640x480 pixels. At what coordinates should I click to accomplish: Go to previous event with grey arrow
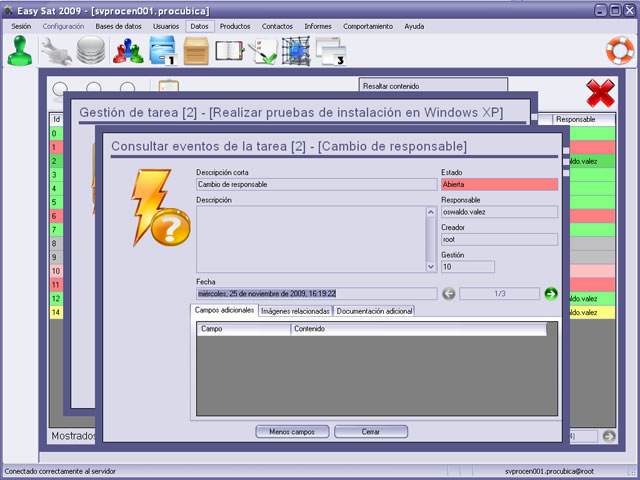[449, 293]
